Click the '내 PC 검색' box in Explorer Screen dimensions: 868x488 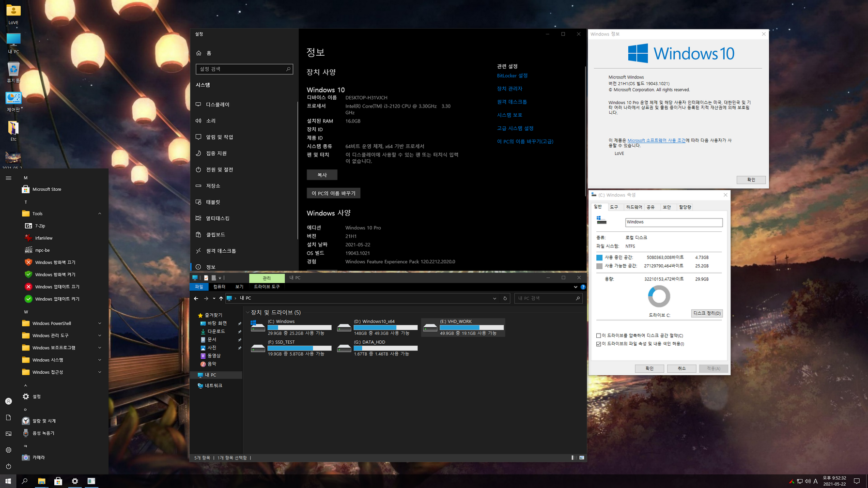[x=548, y=298]
